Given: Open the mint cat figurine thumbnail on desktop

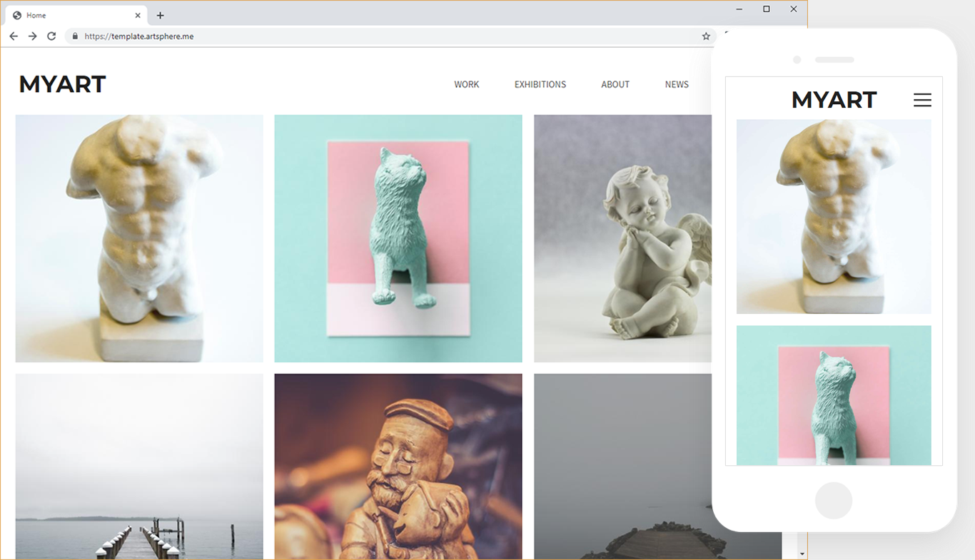Looking at the screenshot, I should pos(398,238).
